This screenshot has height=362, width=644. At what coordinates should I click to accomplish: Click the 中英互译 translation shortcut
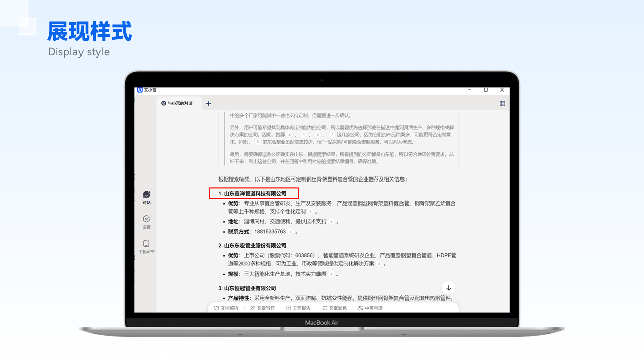point(370,308)
